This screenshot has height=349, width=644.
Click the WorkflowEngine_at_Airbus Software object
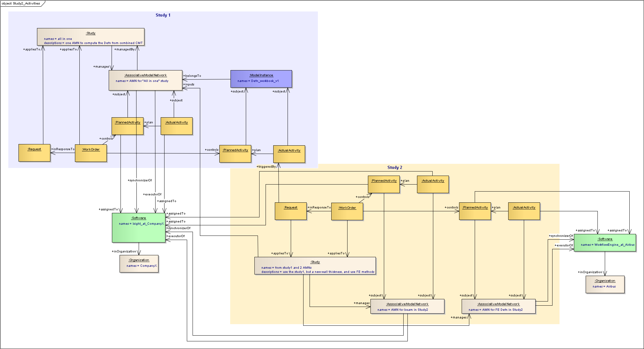[x=604, y=243]
